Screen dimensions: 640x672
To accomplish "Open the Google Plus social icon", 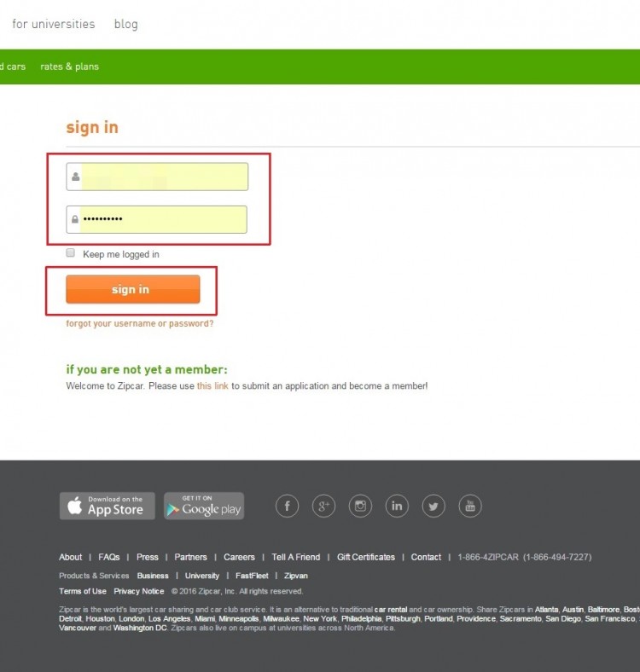I will [x=323, y=507].
